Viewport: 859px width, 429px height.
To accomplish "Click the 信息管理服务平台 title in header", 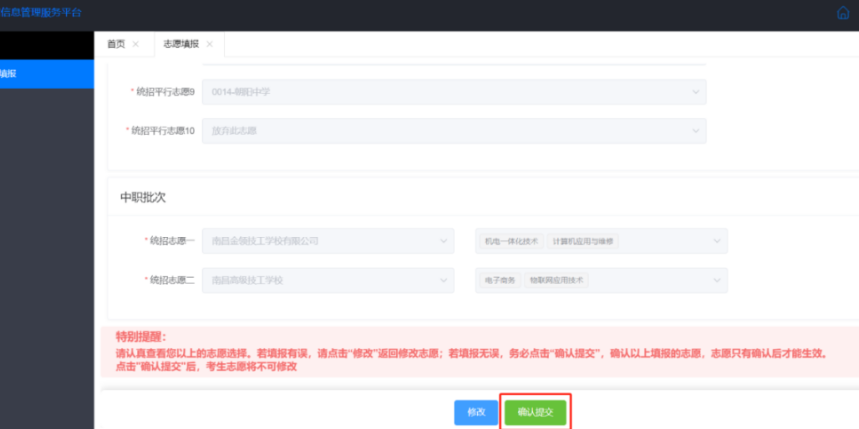I will (41, 13).
